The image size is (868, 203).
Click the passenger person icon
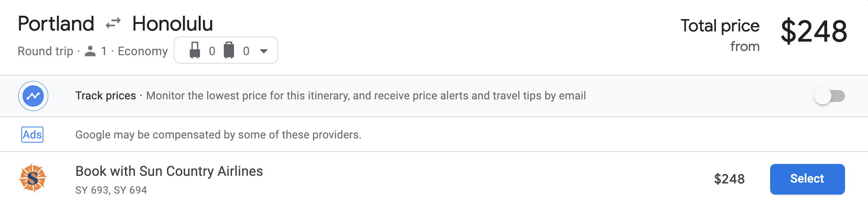90,51
